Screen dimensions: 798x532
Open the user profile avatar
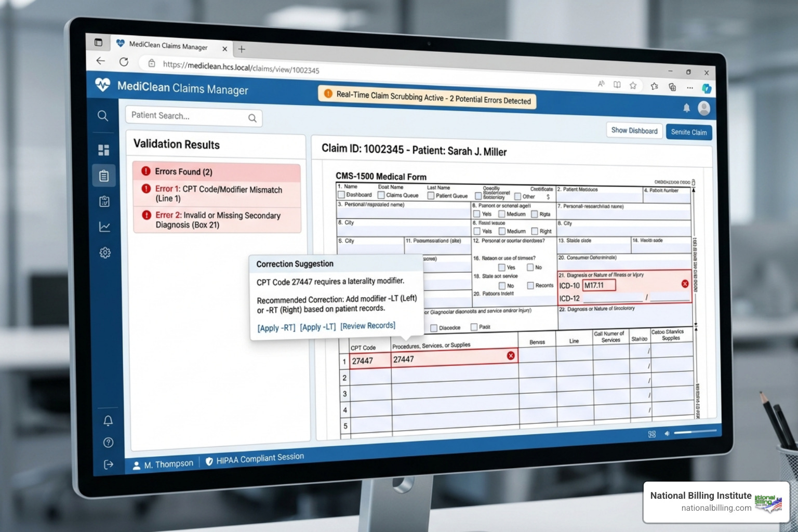point(704,108)
